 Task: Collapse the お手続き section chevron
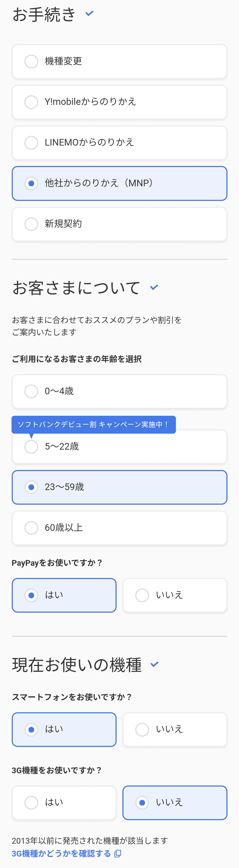tap(89, 13)
